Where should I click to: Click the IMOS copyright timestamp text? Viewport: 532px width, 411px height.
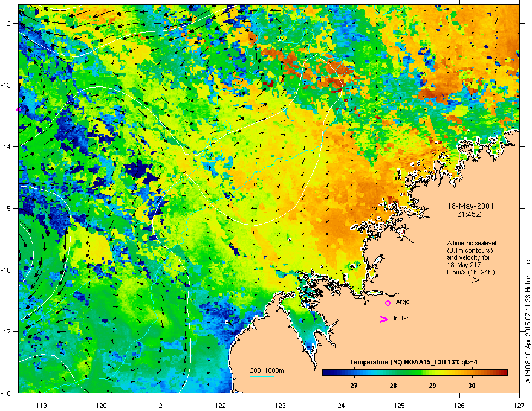click(528, 322)
